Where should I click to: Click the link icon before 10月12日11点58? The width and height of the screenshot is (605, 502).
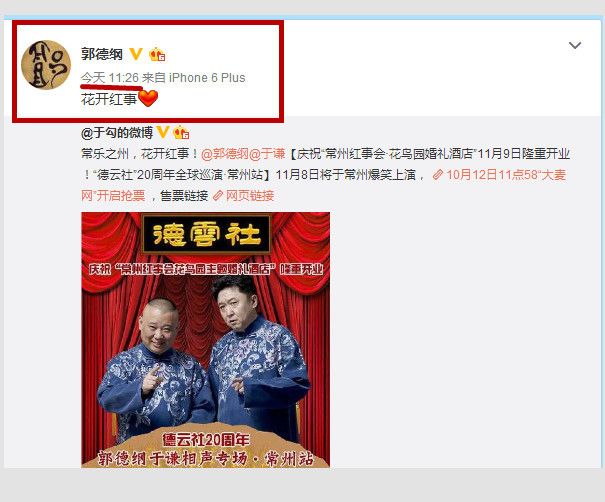(438, 175)
